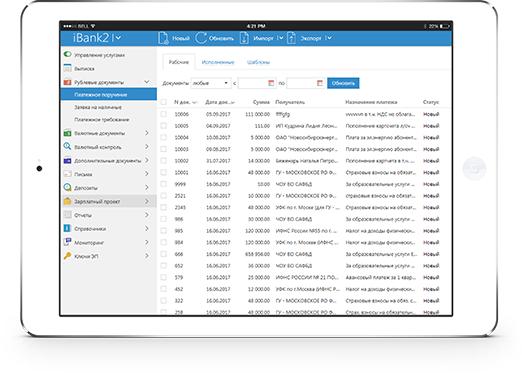Expand Валютные документы chevron

coord(147,133)
